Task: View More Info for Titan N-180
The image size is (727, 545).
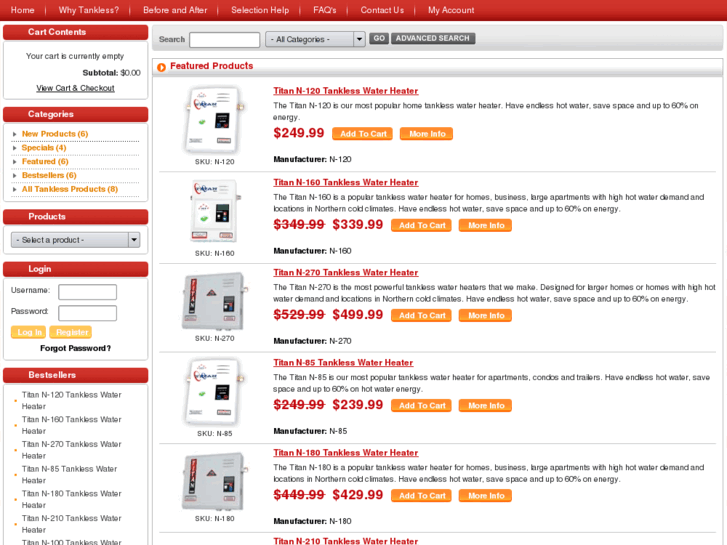Action: pos(485,495)
